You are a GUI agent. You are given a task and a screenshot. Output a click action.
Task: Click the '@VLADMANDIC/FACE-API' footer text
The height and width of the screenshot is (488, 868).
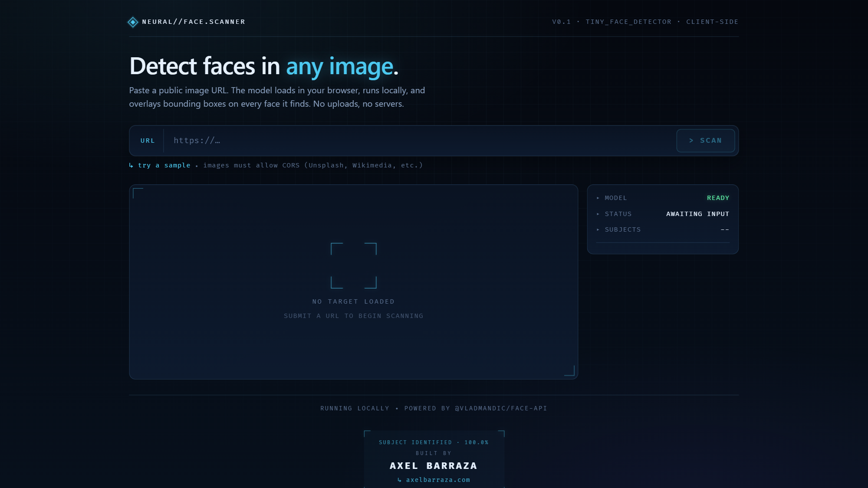click(501, 408)
